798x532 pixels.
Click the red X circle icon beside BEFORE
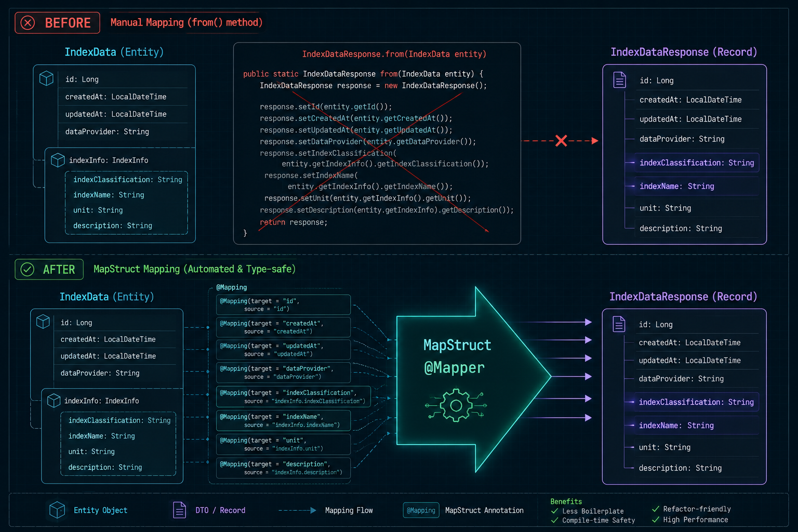tap(28, 23)
